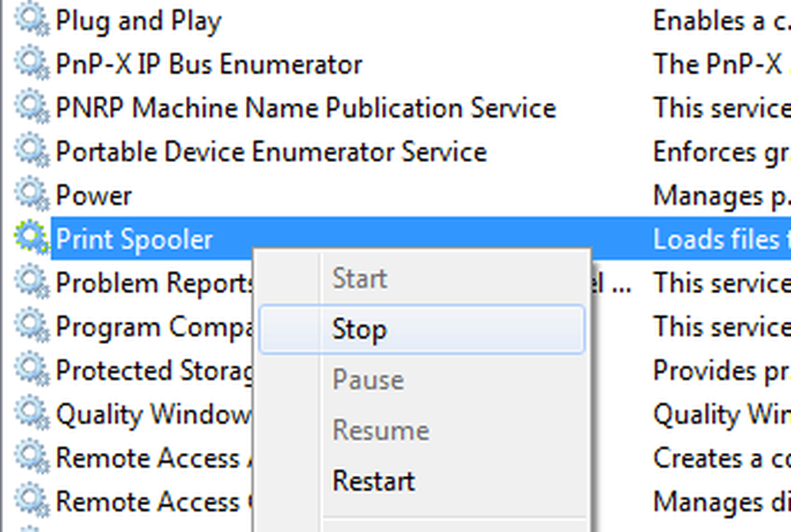Click the Power service gear icon
The height and width of the screenshot is (532, 791).
pos(32,195)
